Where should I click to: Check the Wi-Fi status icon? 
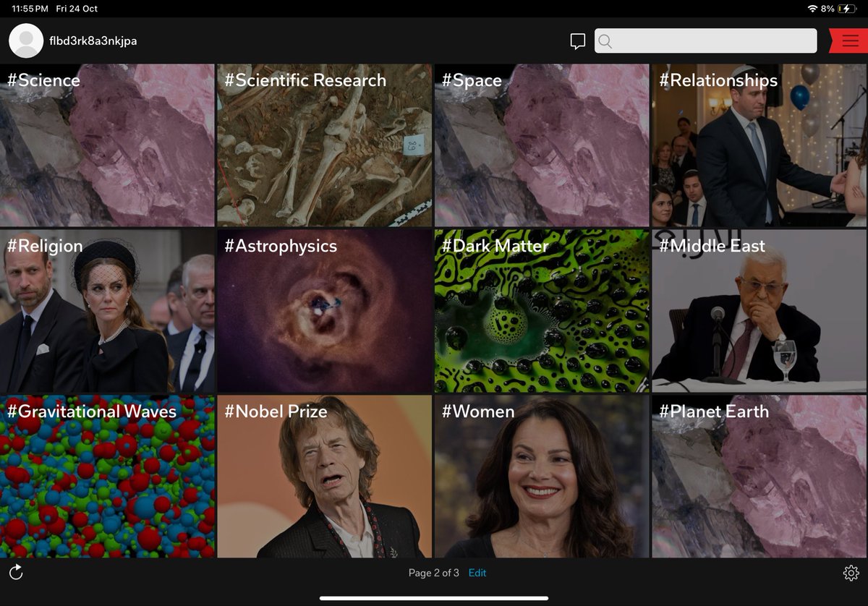812,9
